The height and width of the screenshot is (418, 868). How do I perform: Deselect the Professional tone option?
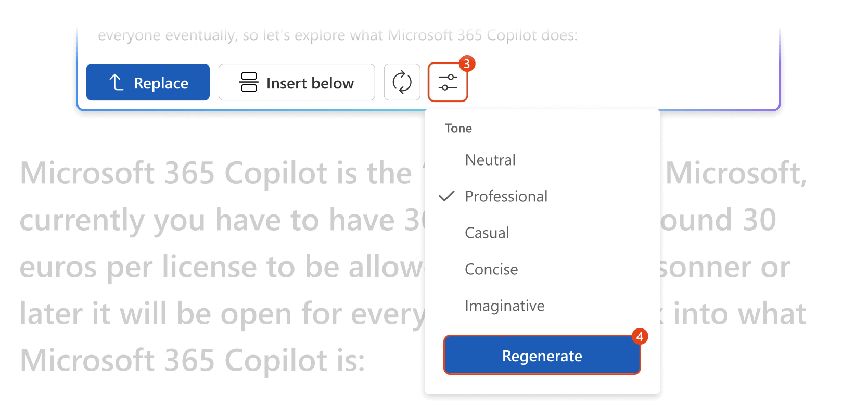pyautogui.click(x=506, y=196)
